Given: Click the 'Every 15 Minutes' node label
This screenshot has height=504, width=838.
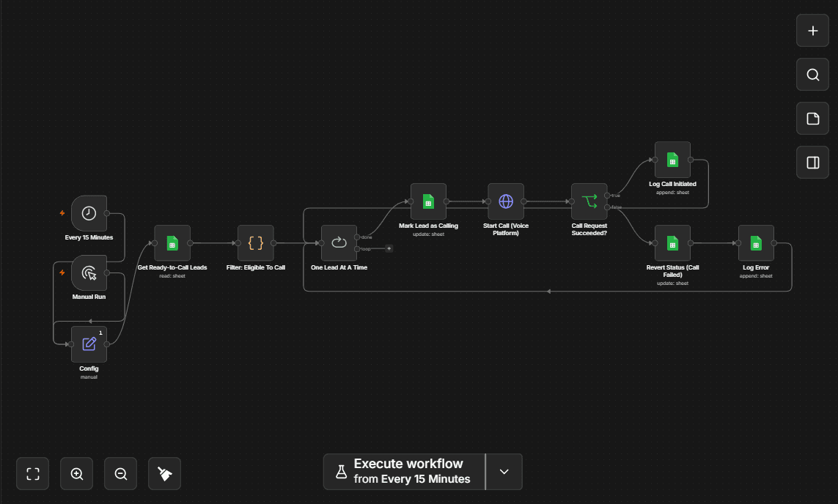Looking at the screenshot, I should tap(89, 237).
